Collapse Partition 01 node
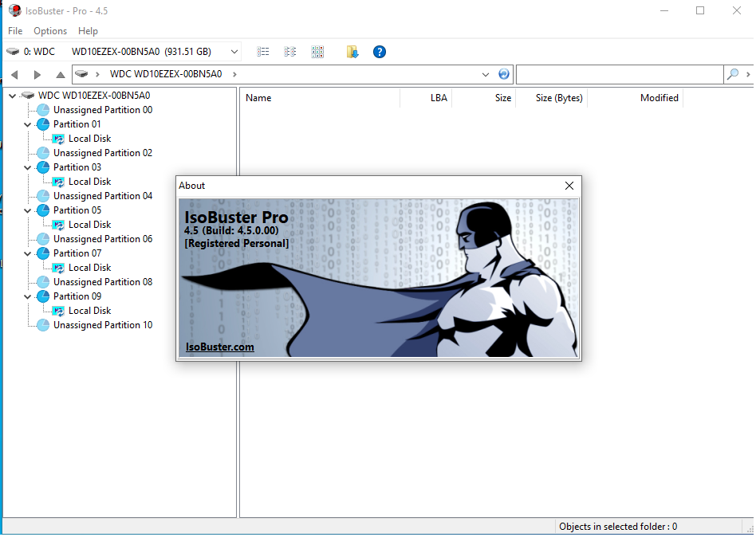Screen dimensions: 756x537 pyautogui.click(x=27, y=124)
